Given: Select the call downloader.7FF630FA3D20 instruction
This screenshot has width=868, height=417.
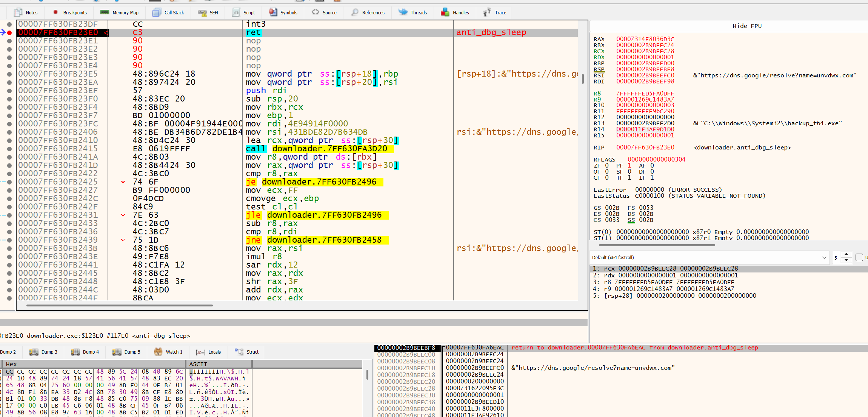Looking at the screenshot, I should pos(319,149).
